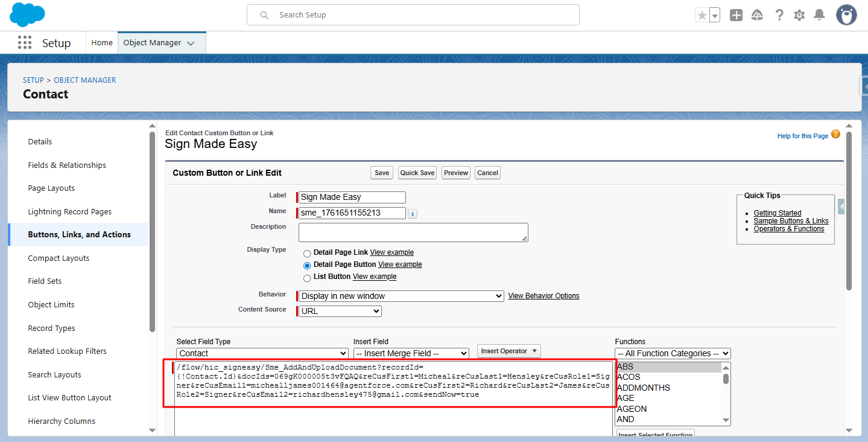
Task: Select the List Button radio option
Action: click(307, 277)
